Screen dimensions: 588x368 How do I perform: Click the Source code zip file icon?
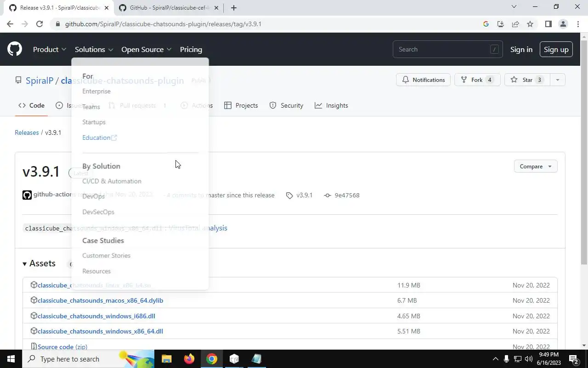[34, 346]
